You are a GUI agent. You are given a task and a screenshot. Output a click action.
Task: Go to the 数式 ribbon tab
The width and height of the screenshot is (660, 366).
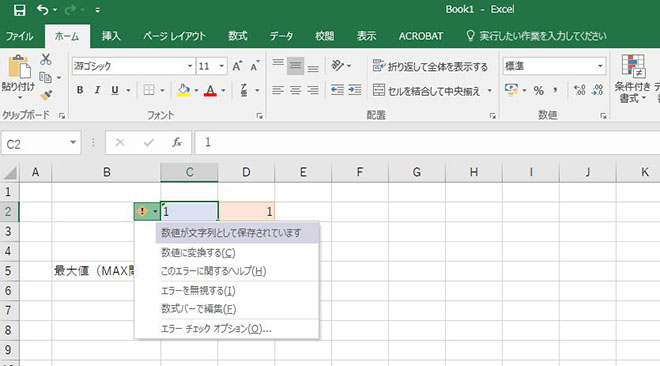tap(238, 36)
